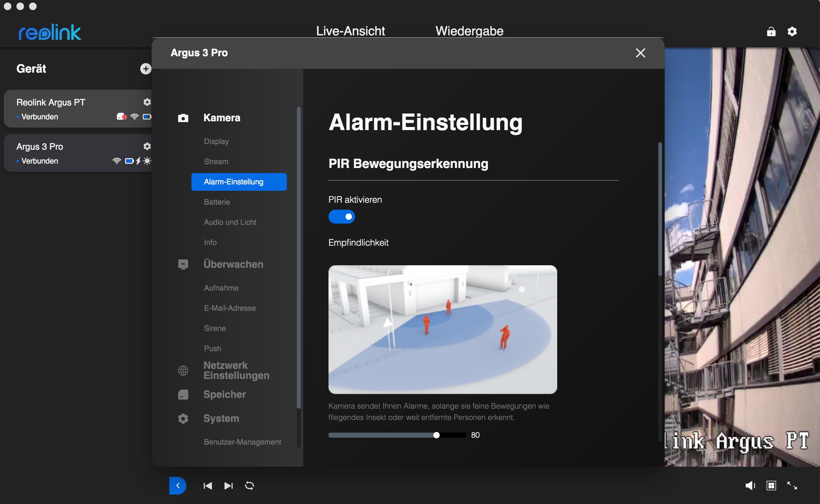This screenshot has width=820, height=504.
Task: Switch to the Live-Ansicht tab
Action: 350,31
